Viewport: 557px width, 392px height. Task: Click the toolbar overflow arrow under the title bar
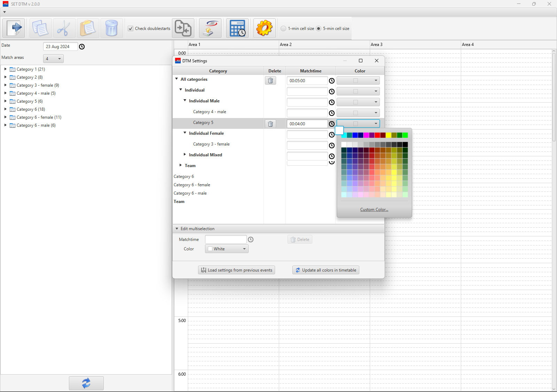pyautogui.click(x=5, y=12)
